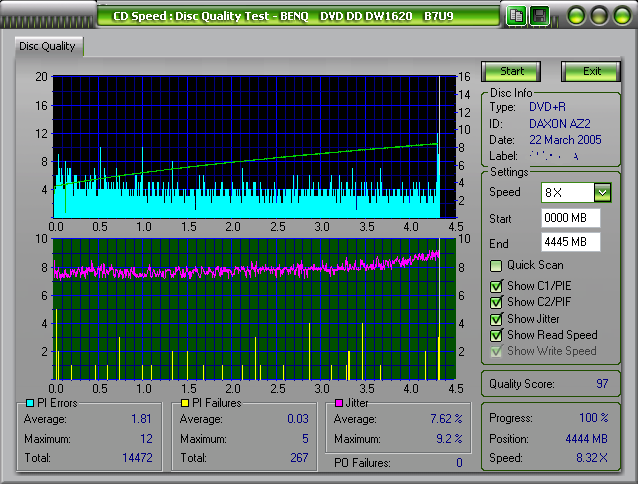The image size is (638, 484).
Task: Enable the Quick Scan checkbox
Action: click(496, 266)
